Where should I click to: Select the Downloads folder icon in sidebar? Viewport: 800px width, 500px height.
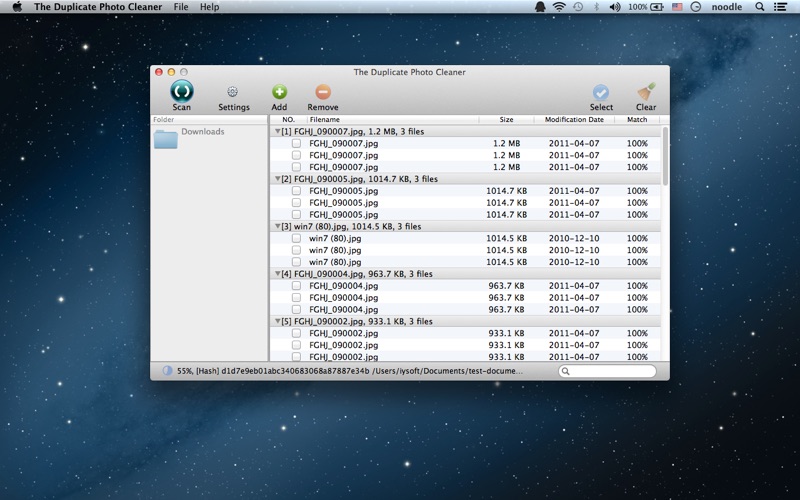[x=166, y=139]
